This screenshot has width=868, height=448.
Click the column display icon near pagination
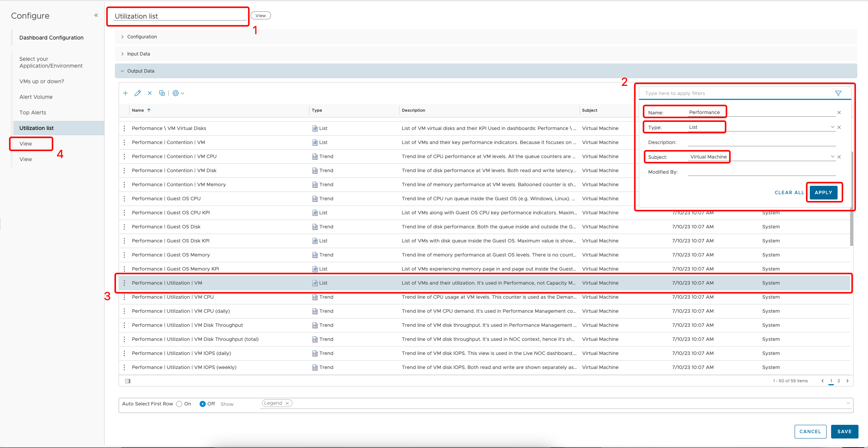[128, 381]
